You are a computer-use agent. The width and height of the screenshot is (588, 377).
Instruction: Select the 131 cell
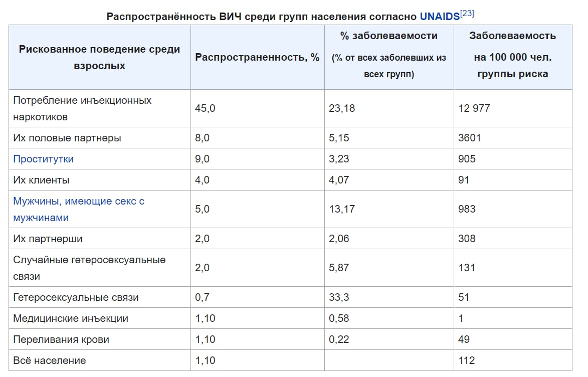point(513,268)
